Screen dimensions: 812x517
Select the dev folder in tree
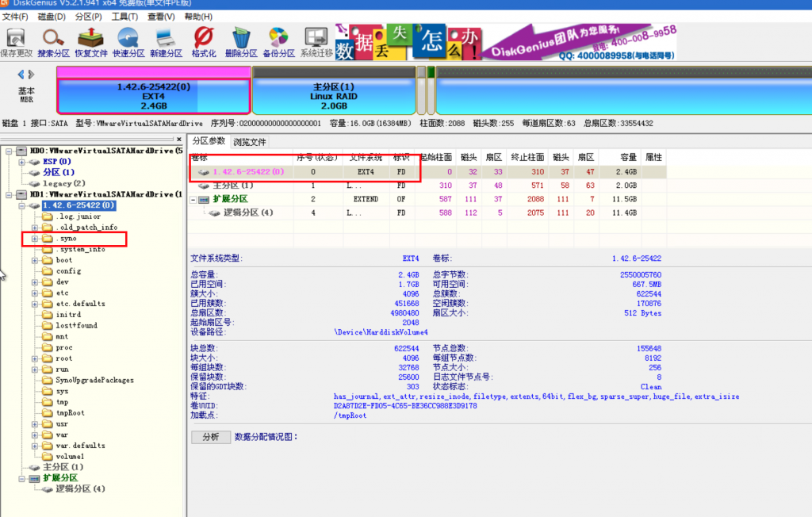point(62,281)
